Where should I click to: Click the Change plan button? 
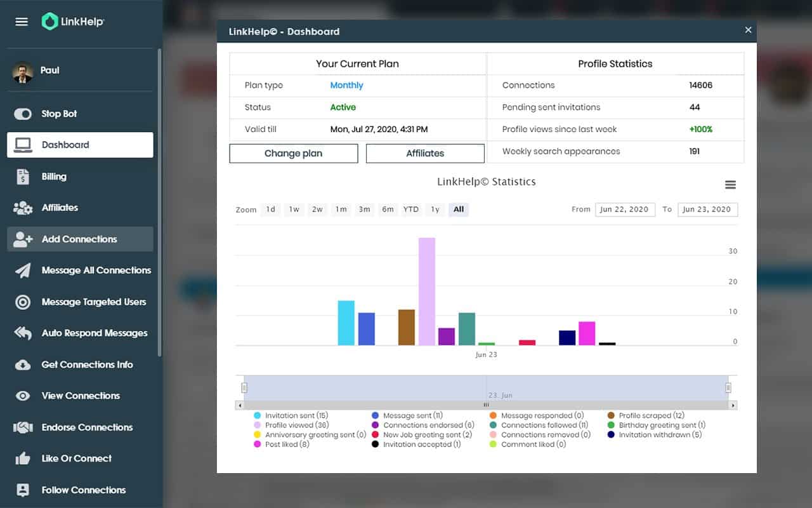294,153
